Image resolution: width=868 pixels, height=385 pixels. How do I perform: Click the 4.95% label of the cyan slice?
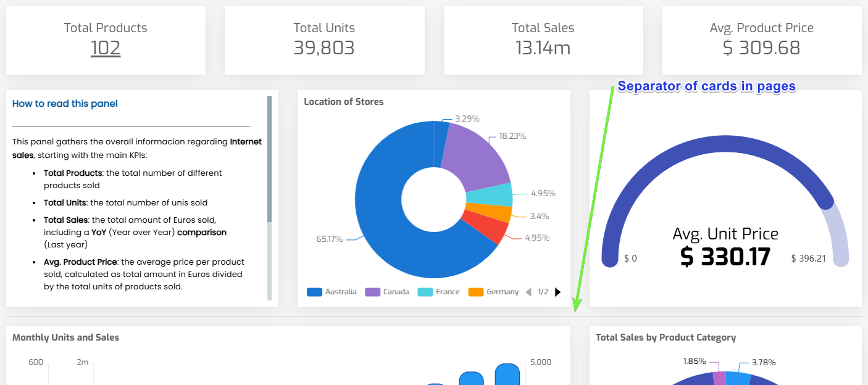pyautogui.click(x=543, y=193)
